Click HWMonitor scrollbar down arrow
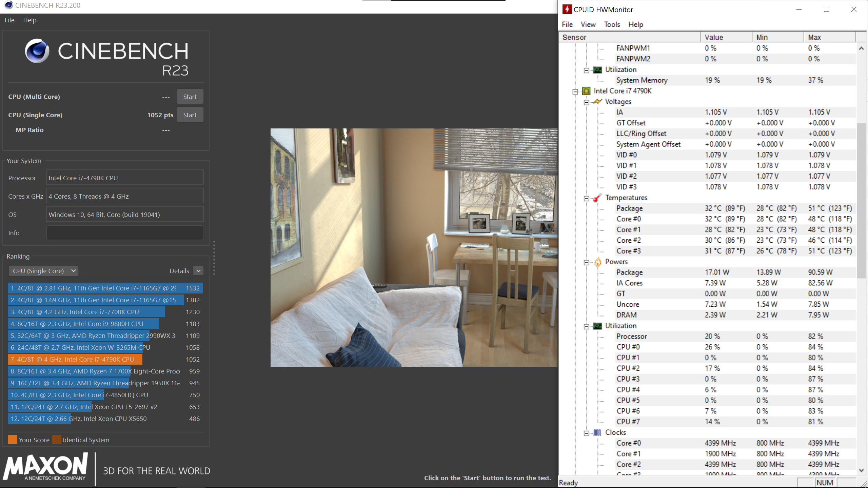868x488 pixels. [x=861, y=470]
